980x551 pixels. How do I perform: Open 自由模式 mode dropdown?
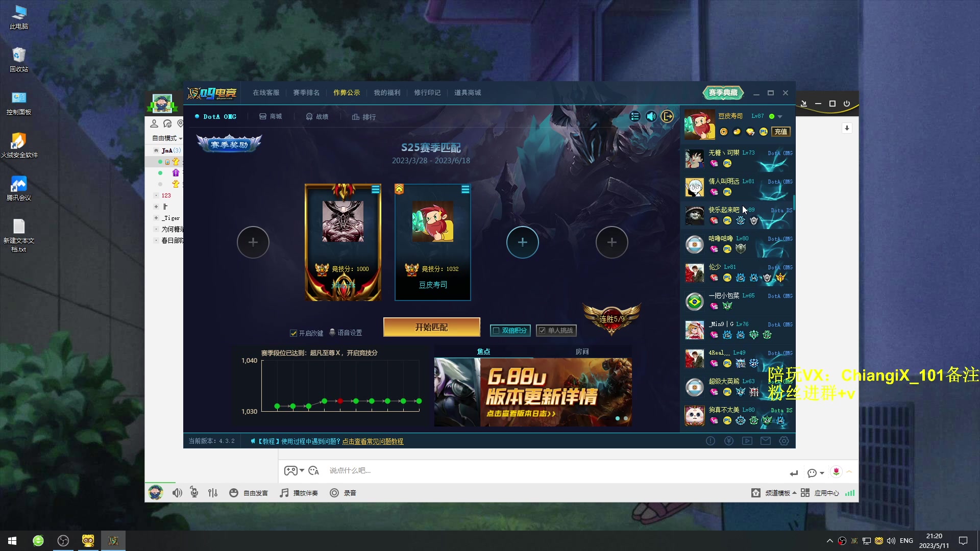[167, 138]
